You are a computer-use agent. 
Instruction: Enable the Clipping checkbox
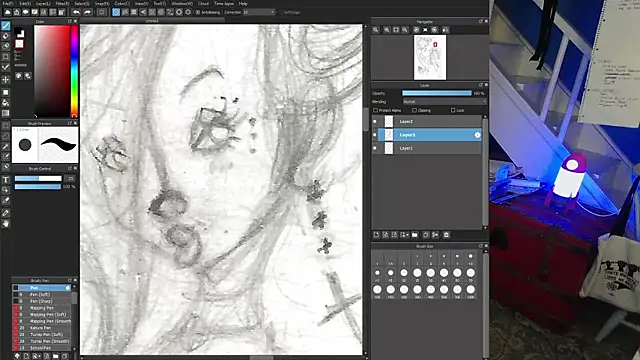point(414,110)
